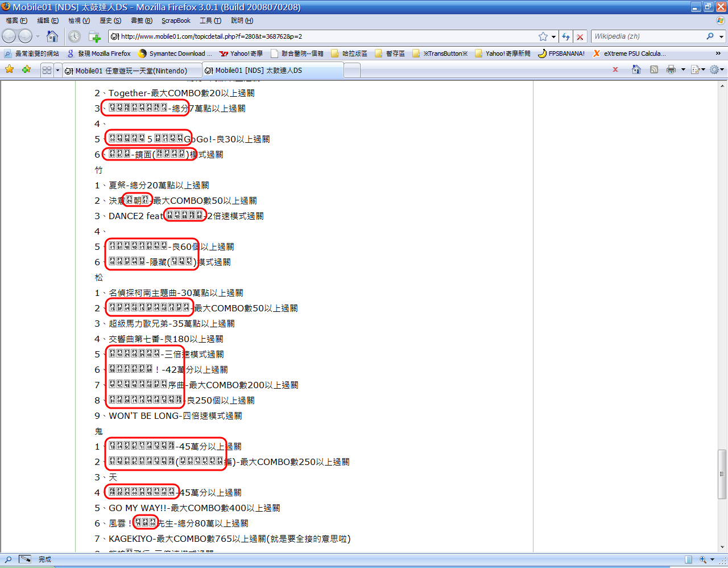Click the status bar pointer tool icon

click(x=24, y=559)
